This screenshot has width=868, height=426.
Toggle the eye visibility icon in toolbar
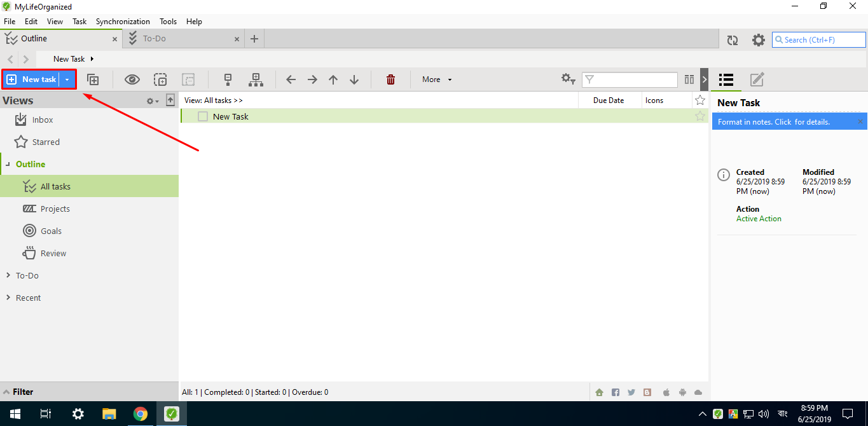pyautogui.click(x=132, y=79)
